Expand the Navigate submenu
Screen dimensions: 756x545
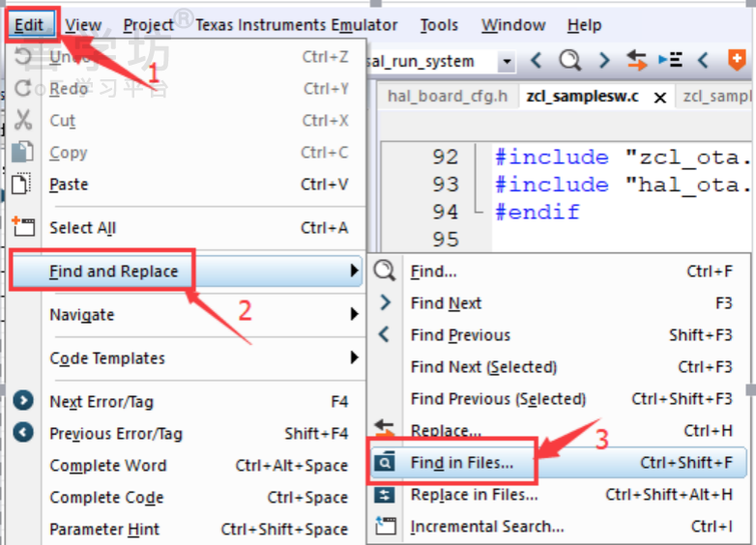pyautogui.click(x=202, y=315)
